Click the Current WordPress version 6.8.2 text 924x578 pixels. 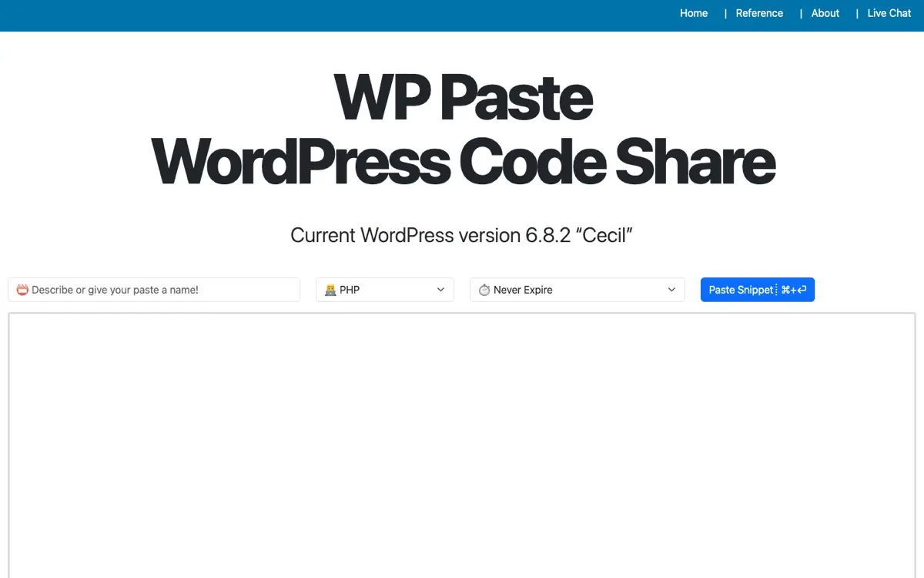[x=461, y=235]
